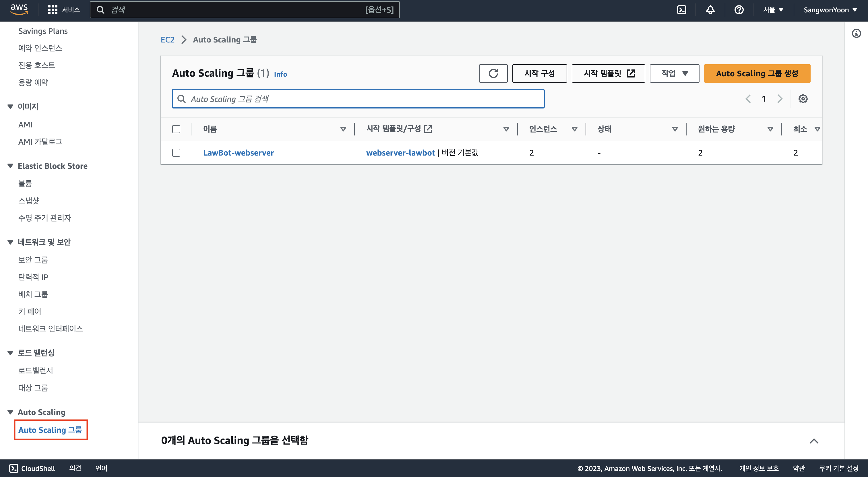This screenshot has height=477, width=868.
Task: Click the 시작 구성 button
Action: [x=539, y=73]
